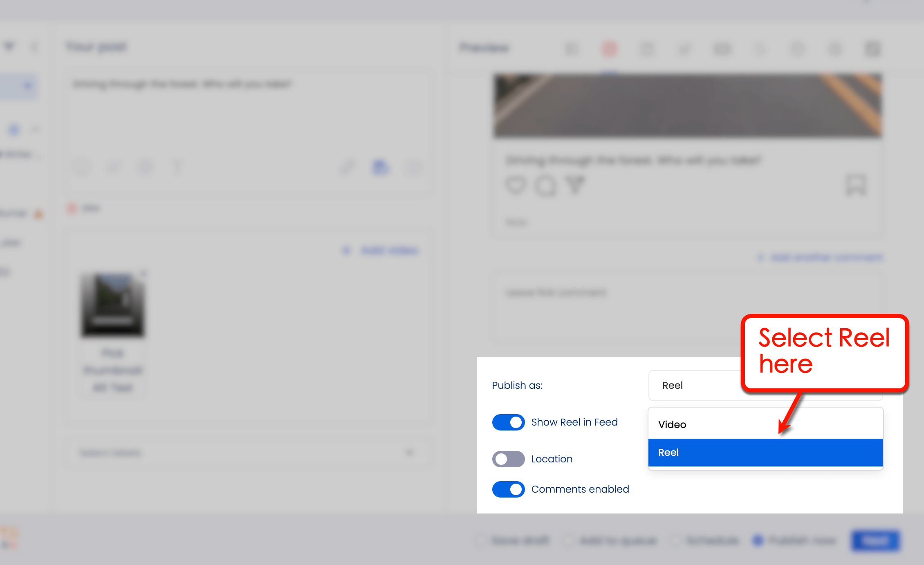Click the pencil edit icon near the caption
Image resolution: width=924 pixels, height=565 pixels.
tap(347, 167)
